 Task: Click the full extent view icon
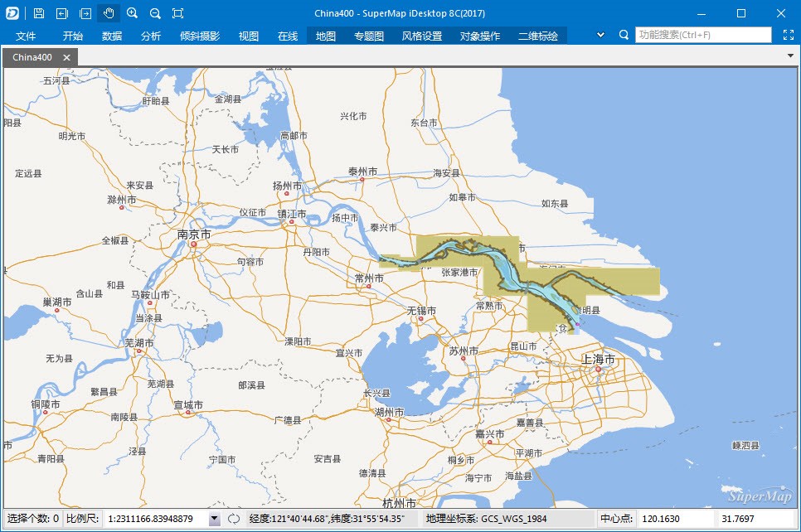pos(177,13)
